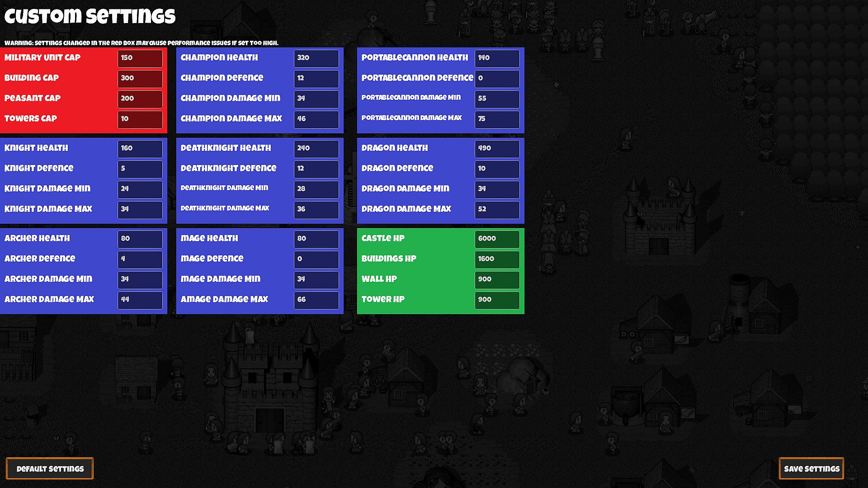868x488 pixels.
Task: Select the Building Cap value box
Action: pos(140,79)
